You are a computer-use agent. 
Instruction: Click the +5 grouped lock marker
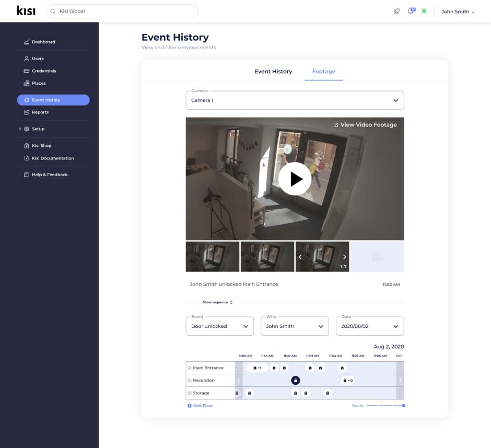[x=257, y=368]
